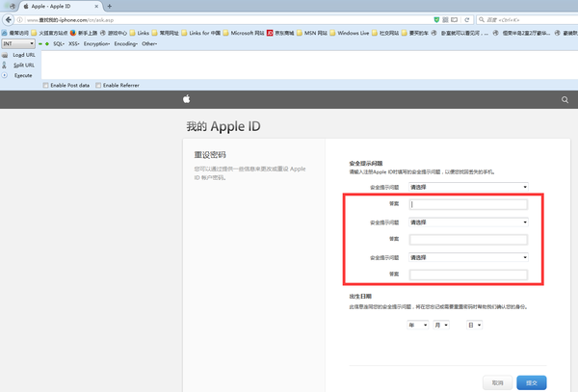Open the 要买的车 bookmark folder
This screenshot has height=392, width=578.
(415, 33)
